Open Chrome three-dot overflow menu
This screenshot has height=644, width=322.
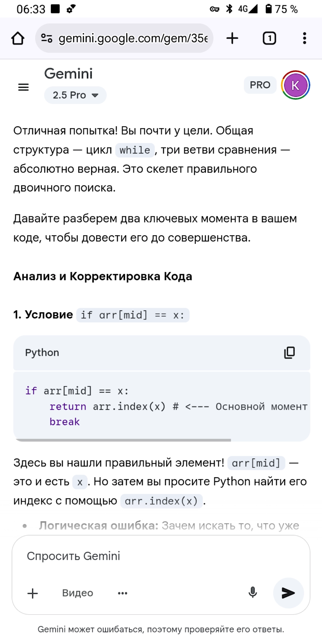click(304, 38)
